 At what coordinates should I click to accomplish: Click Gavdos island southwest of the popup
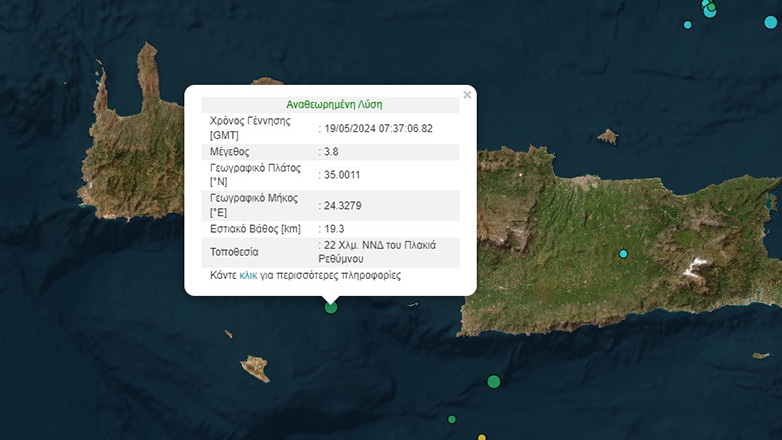(255, 369)
